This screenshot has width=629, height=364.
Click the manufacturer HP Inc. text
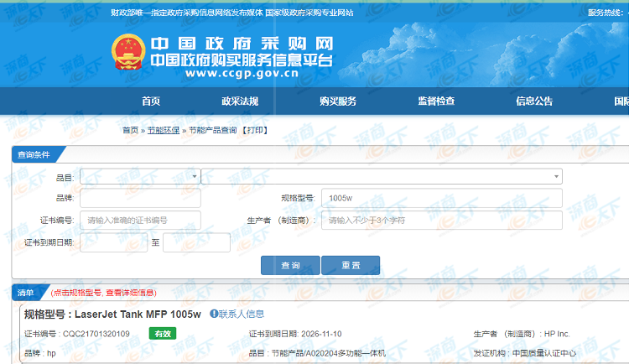(557, 334)
